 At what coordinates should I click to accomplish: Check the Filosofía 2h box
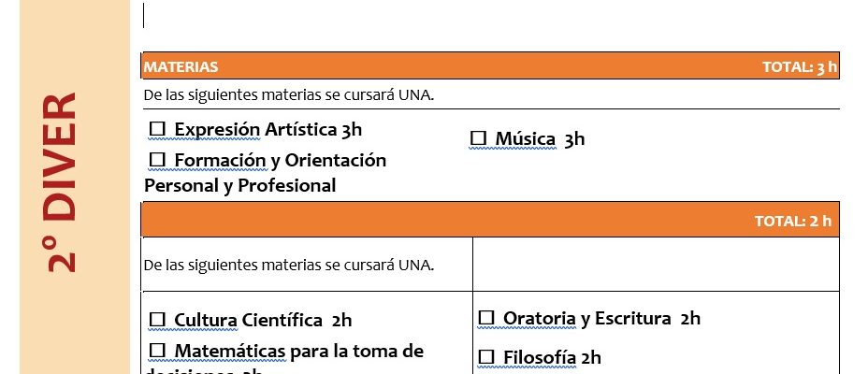[486, 357]
